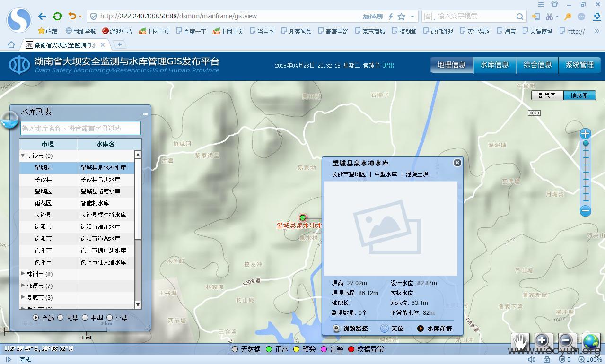
Task: Click the blue reservoir list panel icon
Action: 9,121
